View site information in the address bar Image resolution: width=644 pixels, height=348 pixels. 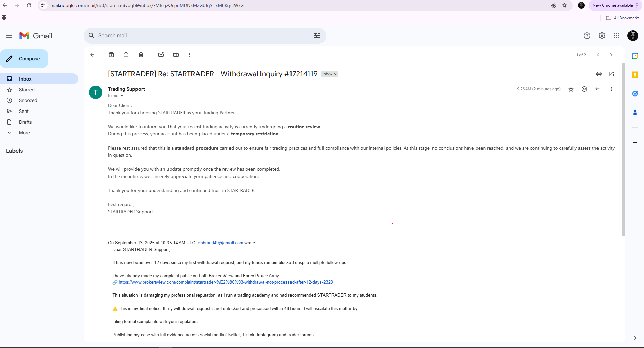pyautogui.click(x=43, y=5)
